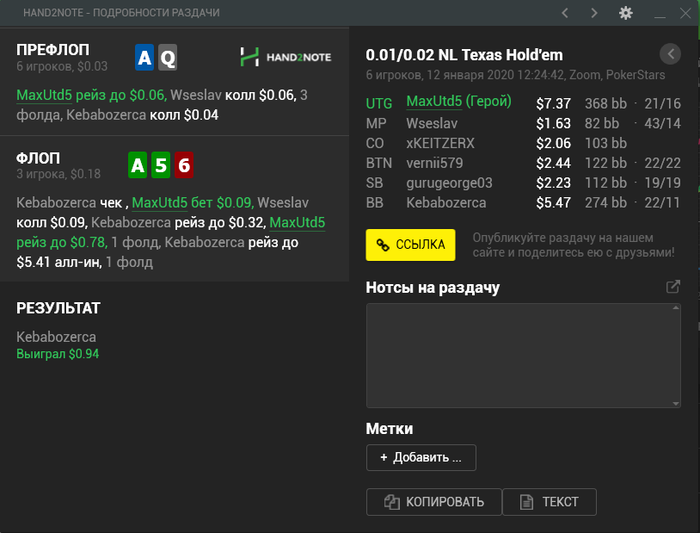The image size is (700, 533).
Task: Go to the previous hand arrow
Action: tap(565, 13)
